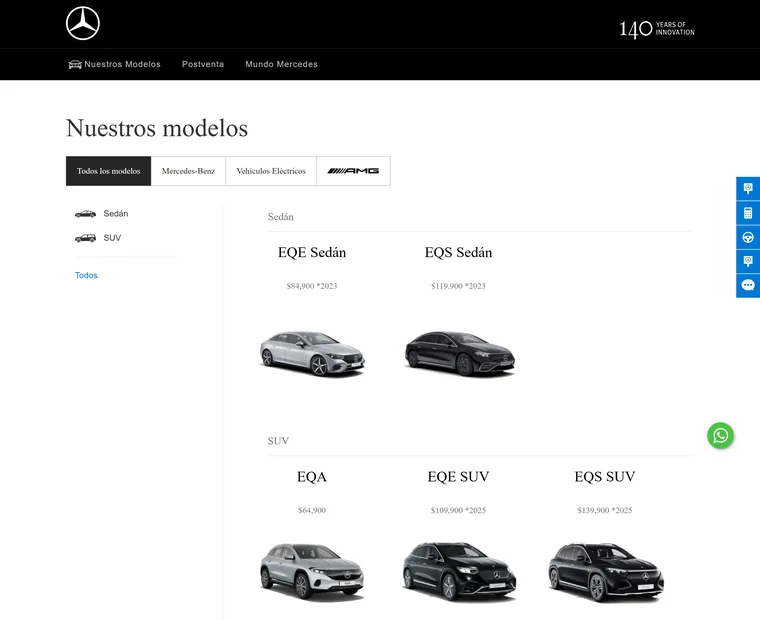Click the SUV section heading above EQA

coord(278,441)
